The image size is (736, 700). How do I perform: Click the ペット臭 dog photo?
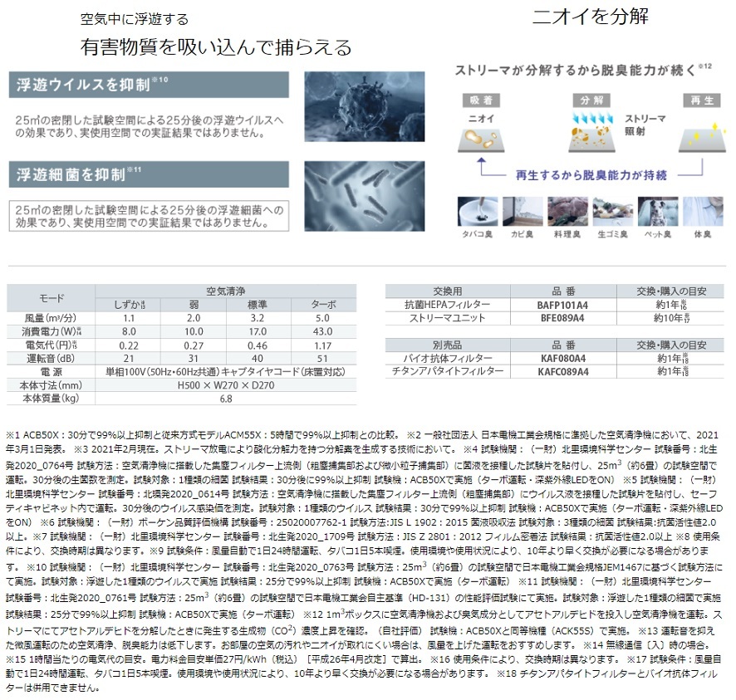tap(658, 212)
